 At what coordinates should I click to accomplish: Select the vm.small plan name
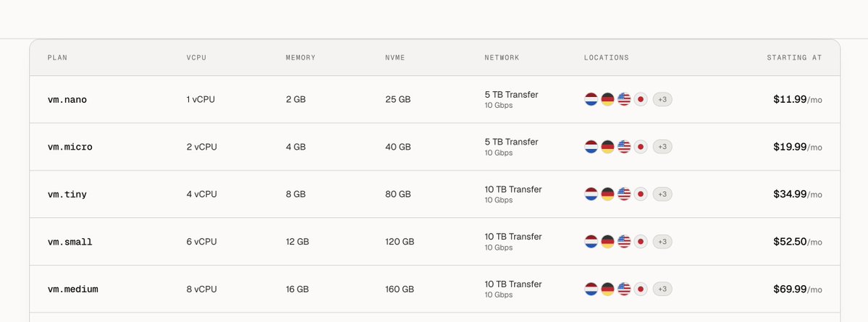tap(69, 242)
